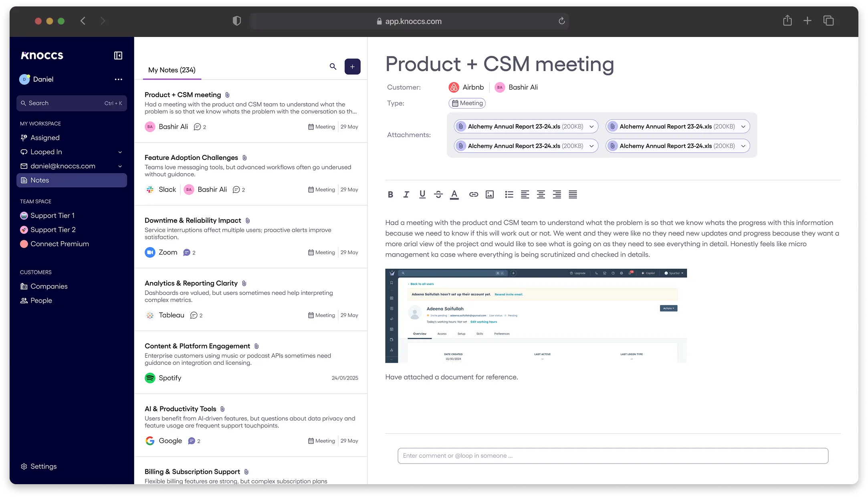Expand the Looped In section chevron
This screenshot has height=497, width=868.
(120, 152)
